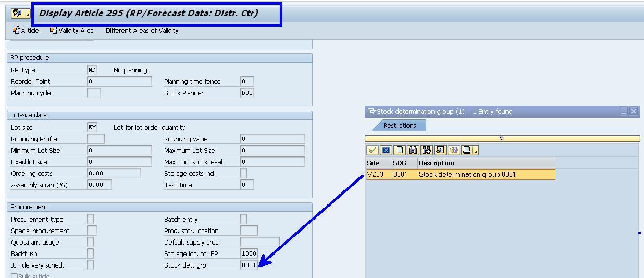Click the Rounding Profile field
The image size is (644, 278).
96,139
